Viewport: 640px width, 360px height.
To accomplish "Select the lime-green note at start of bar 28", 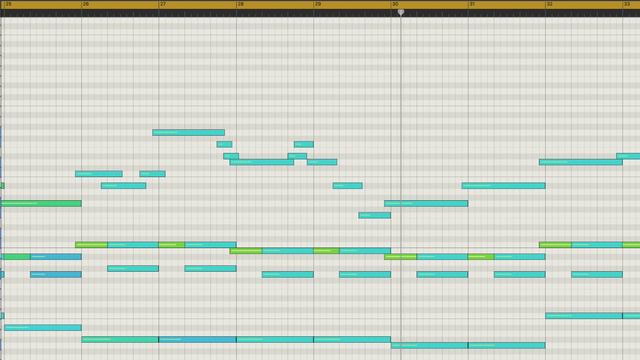I will (x=246, y=251).
